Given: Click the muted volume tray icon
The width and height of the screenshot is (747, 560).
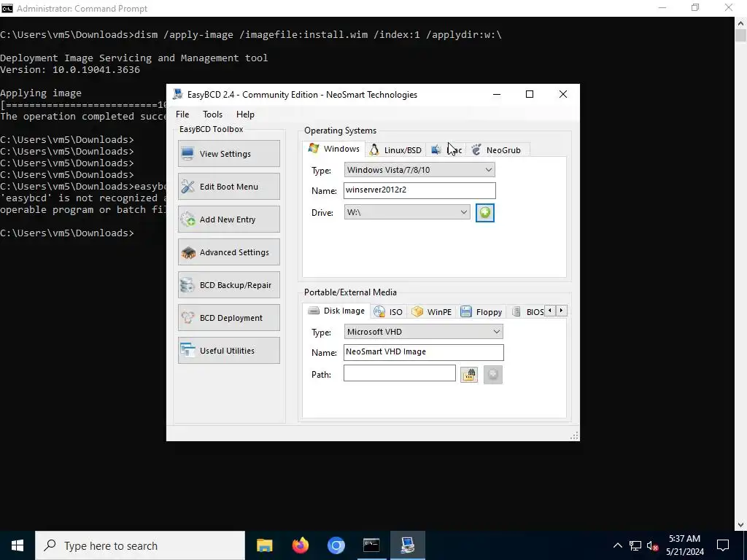Looking at the screenshot, I should (x=652, y=545).
